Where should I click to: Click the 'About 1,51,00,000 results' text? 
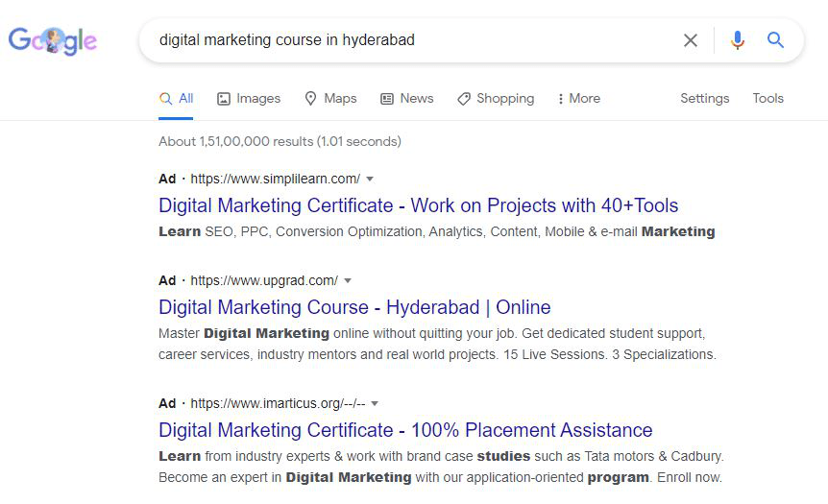(x=280, y=141)
